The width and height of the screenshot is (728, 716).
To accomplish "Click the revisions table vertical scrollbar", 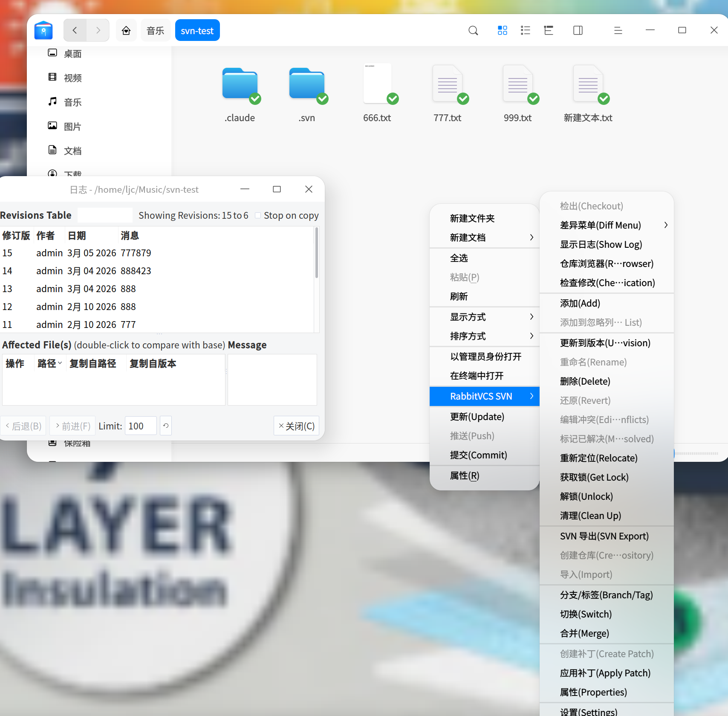I will coord(317,252).
